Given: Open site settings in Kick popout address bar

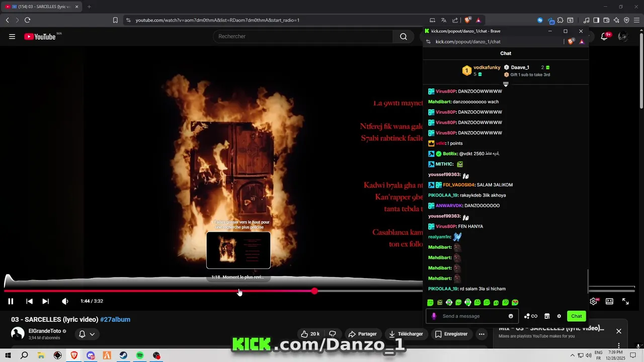Looking at the screenshot, I should [x=428, y=42].
